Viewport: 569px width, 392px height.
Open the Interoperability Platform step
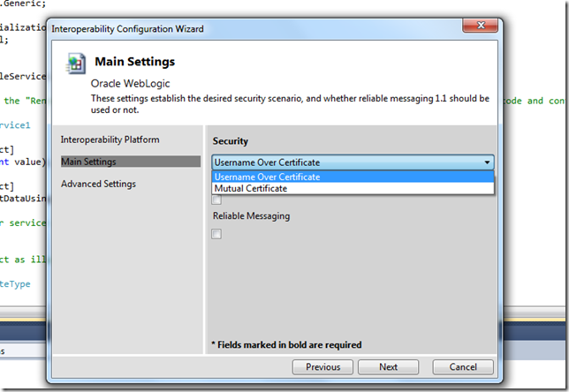[x=110, y=139]
